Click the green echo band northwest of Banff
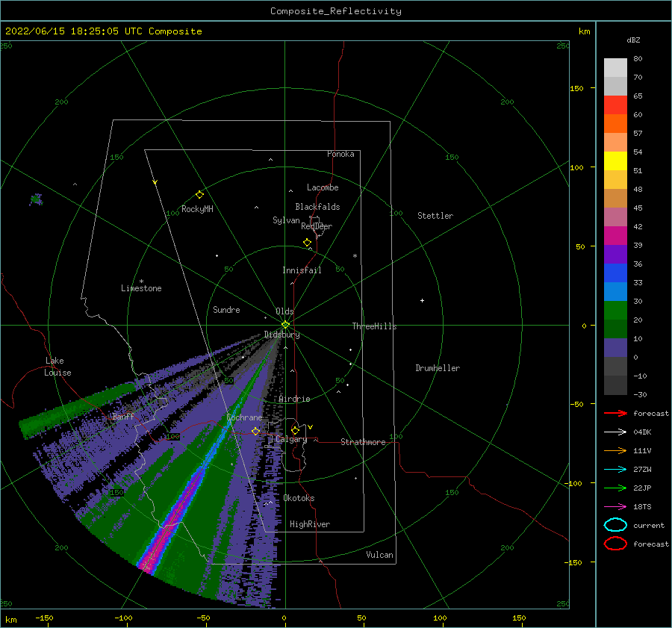 77,410
